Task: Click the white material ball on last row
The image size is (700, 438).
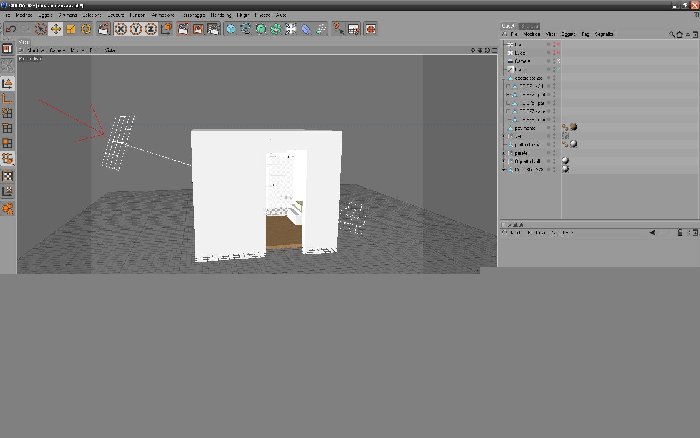Action: coord(565,169)
